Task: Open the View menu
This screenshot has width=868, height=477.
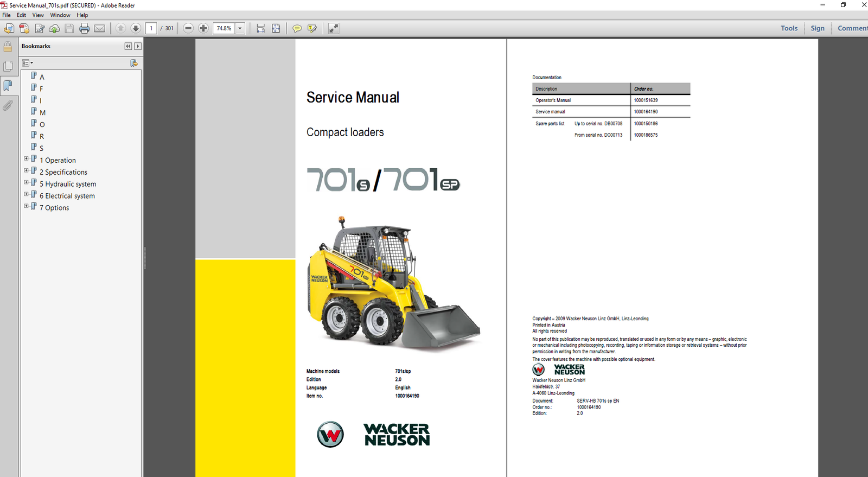Action: (x=38, y=15)
